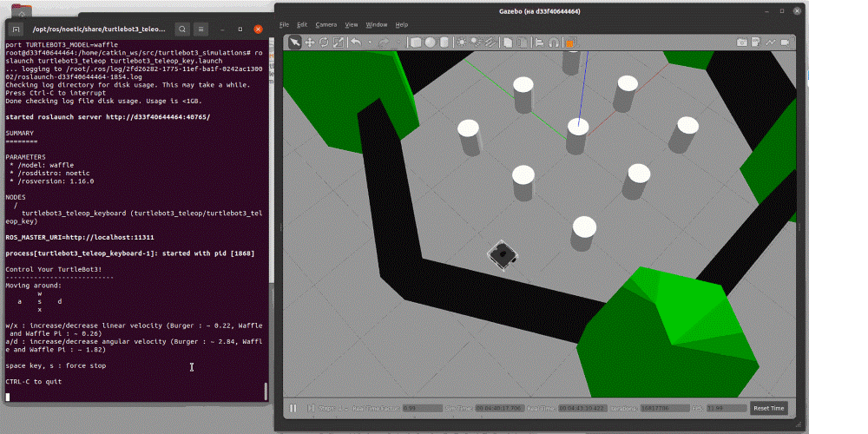Expand the undo history dropdown arrow

pyautogui.click(x=370, y=42)
